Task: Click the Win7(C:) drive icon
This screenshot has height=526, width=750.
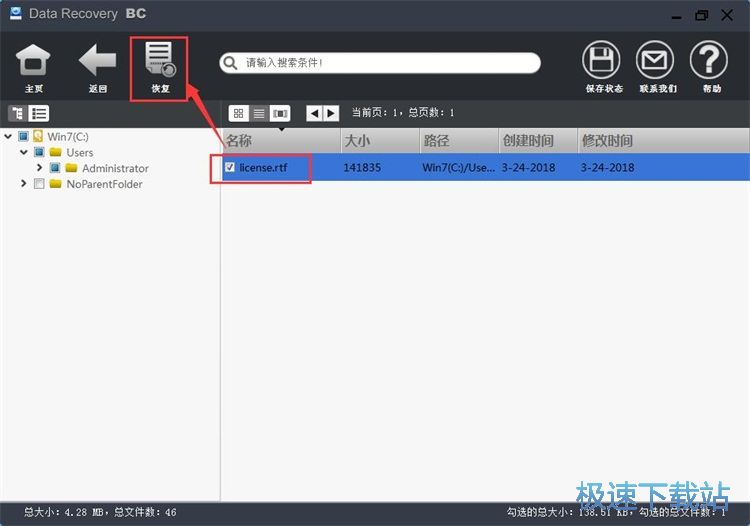Action: (x=38, y=136)
